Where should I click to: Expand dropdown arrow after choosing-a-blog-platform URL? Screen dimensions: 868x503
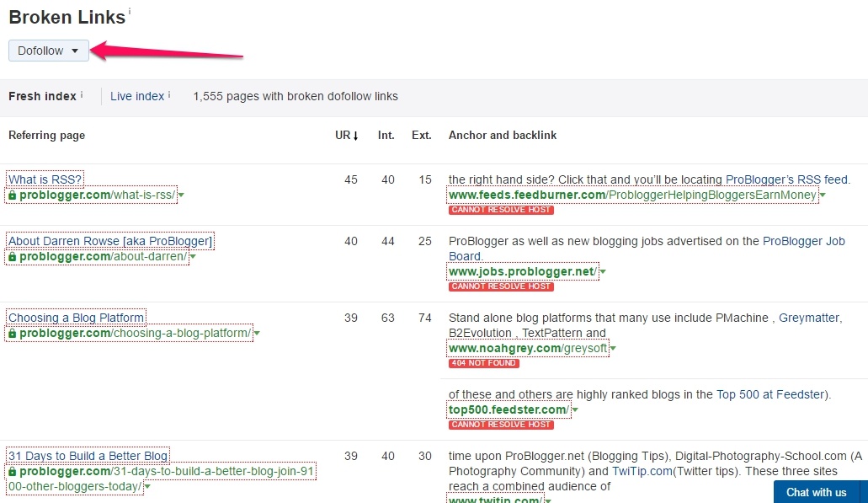pyautogui.click(x=257, y=333)
